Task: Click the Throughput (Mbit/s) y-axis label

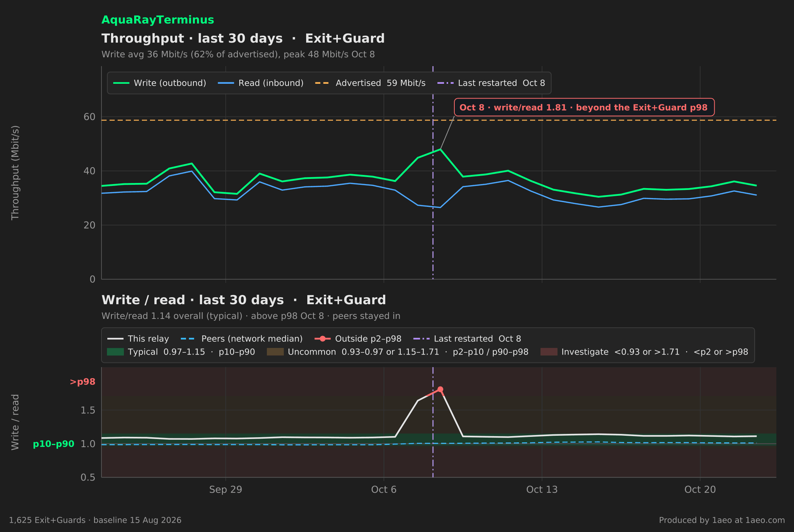Action: click(15, 173)
